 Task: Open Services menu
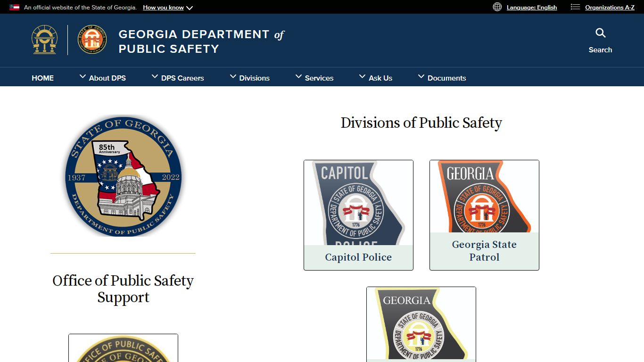tap(319, 78)
